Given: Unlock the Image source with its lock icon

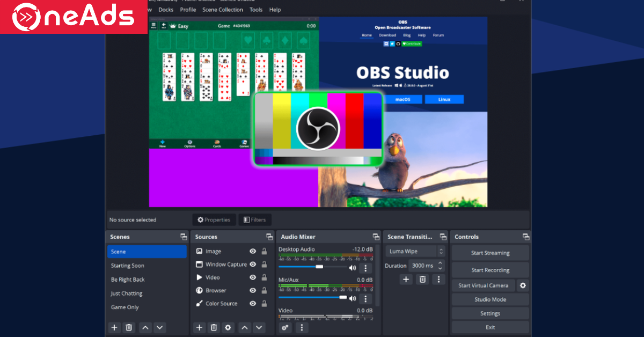Looking at the screenshot, I should [x=264, y=251].
